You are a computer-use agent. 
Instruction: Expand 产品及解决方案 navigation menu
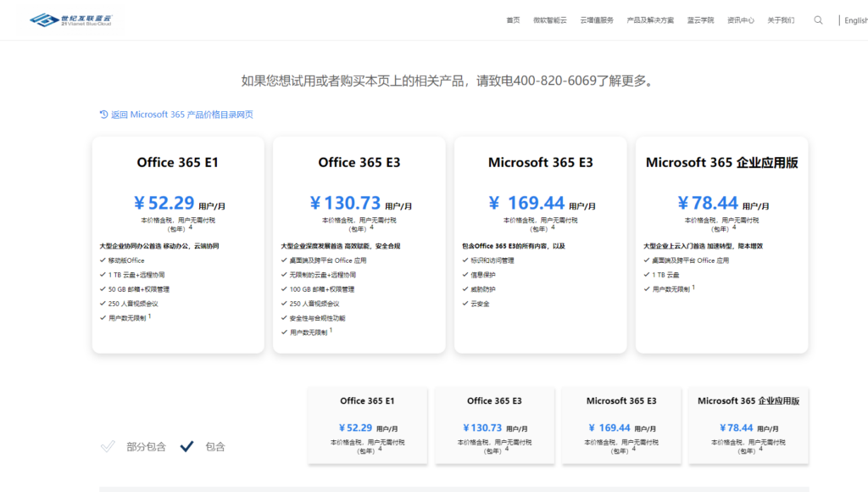click(x=650, y=20)
